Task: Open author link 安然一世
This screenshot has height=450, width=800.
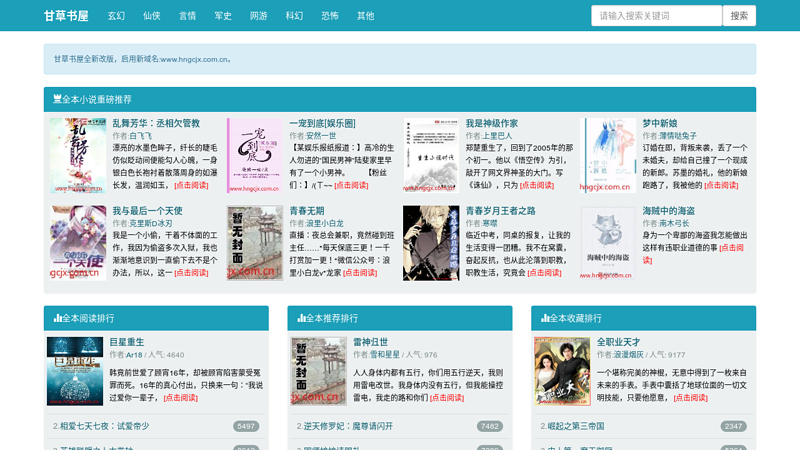Action: coord(321,136)
